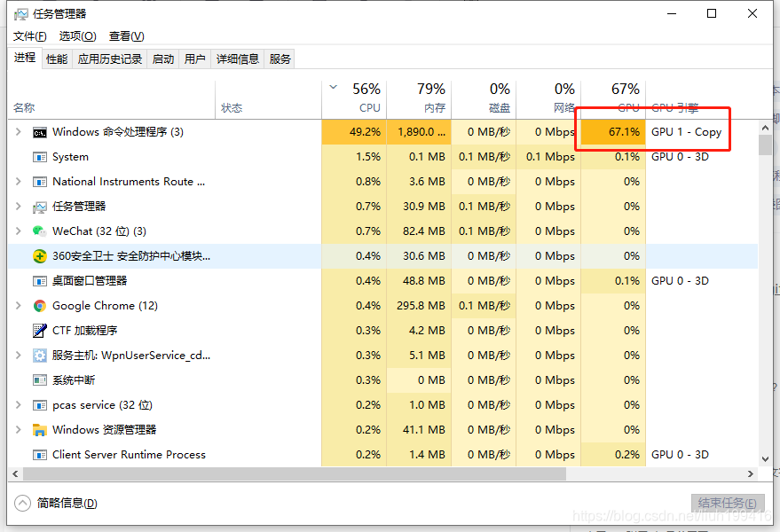Sort by the 内存 column header
The image size is (780, 532).
pyautogui.click(x=419, y=99)
